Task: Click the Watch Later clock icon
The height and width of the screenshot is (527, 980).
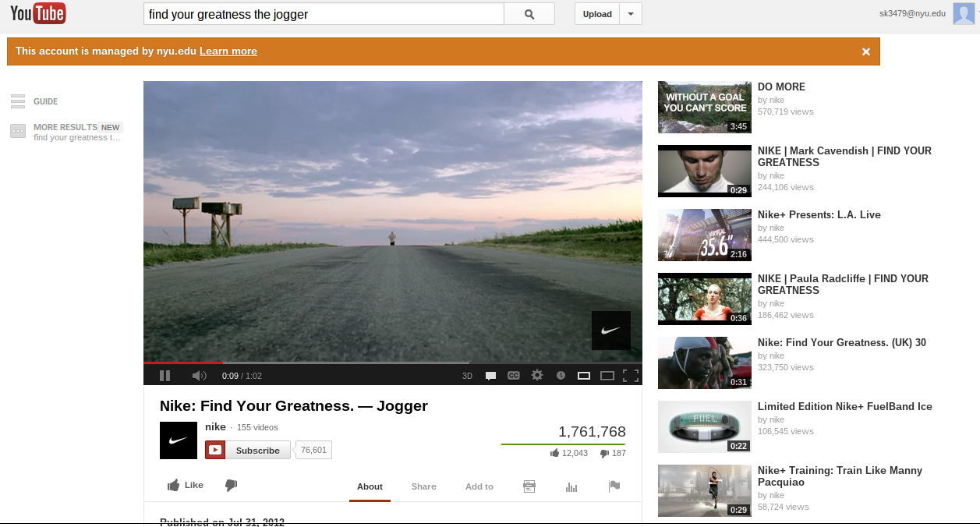Action: coord(561,376)
